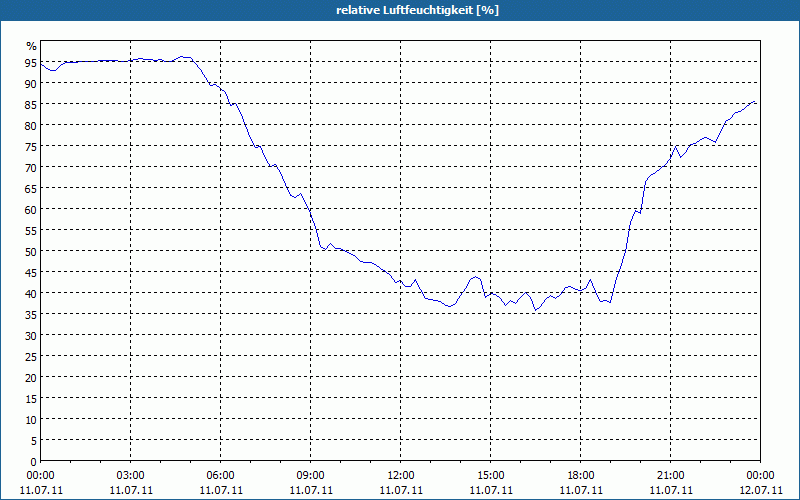Click the 50 value on the y-axis
800x500 pixels.
[x=31, y=251]
